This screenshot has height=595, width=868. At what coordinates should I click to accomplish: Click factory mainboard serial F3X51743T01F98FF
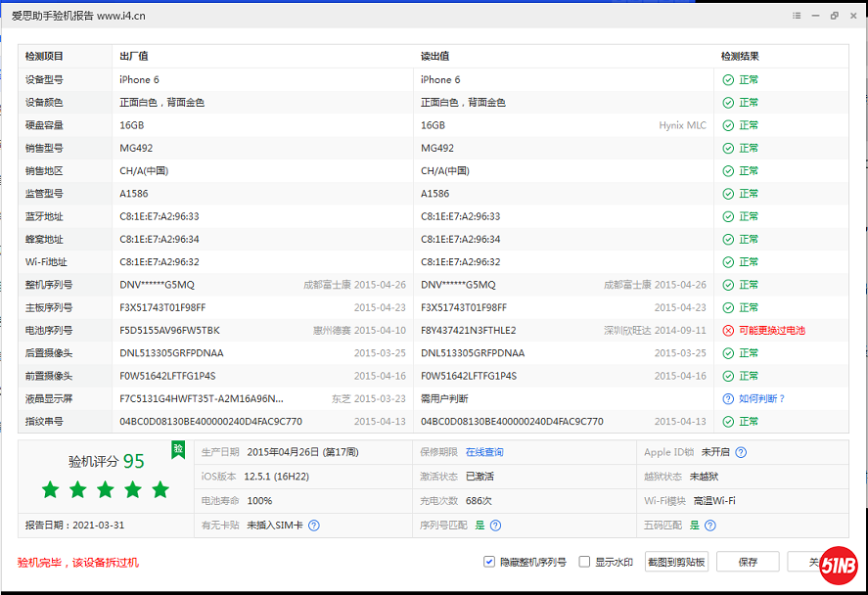click(162, 307)
